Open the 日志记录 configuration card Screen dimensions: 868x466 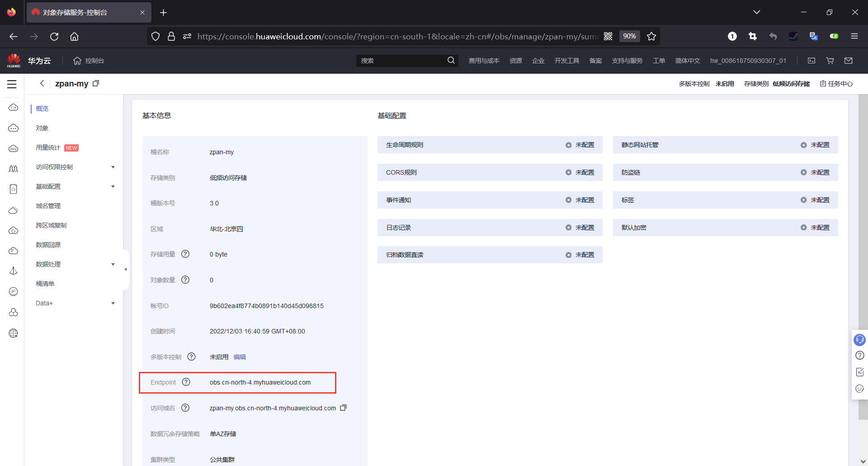[x=490, y=228]
